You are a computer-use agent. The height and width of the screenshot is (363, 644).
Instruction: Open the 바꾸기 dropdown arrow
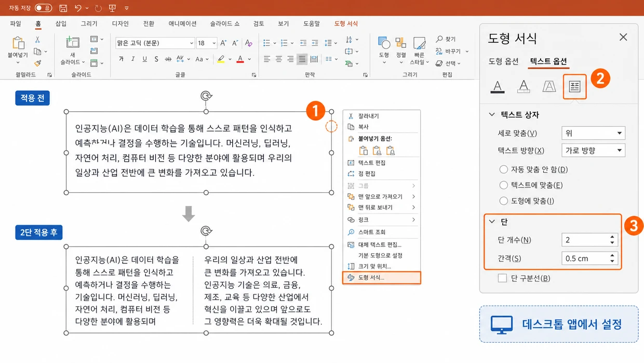click(x=467, y=51)
